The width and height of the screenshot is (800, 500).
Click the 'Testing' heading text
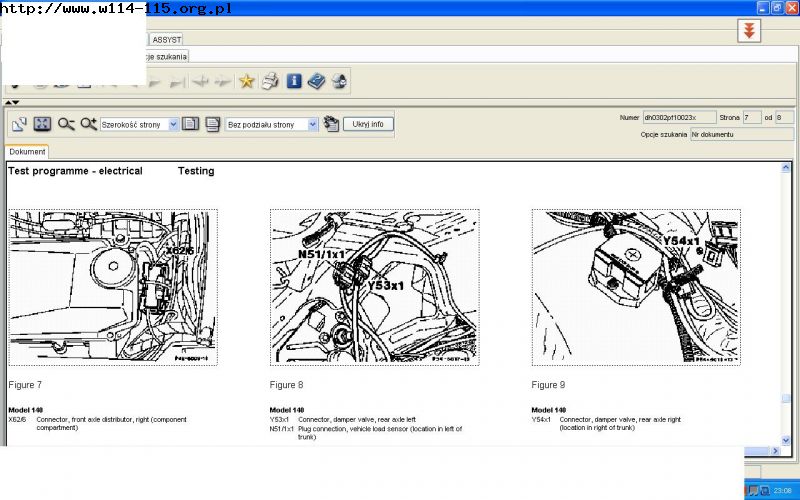tap(196, 171)
